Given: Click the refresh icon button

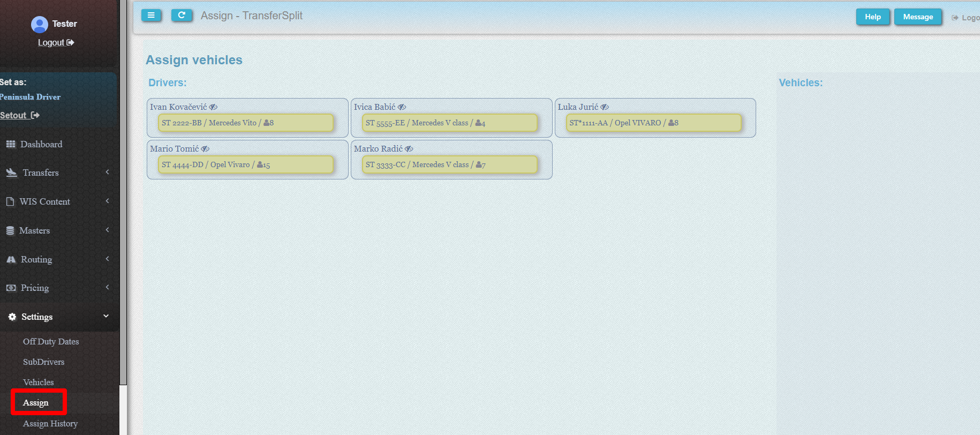Looking at the screenshot, I should 182,16.
